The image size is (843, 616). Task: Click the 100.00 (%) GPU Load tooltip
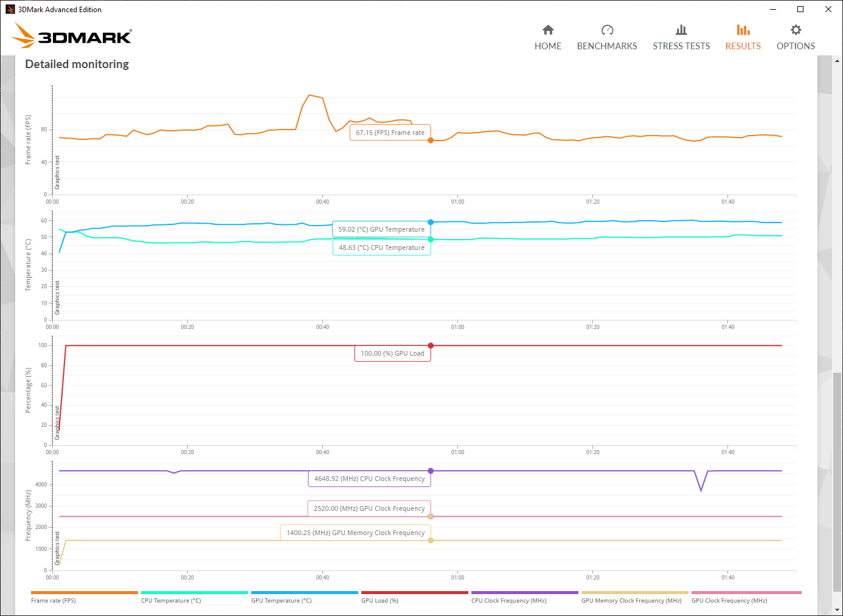pyautogui.click(x=392, y=353)
